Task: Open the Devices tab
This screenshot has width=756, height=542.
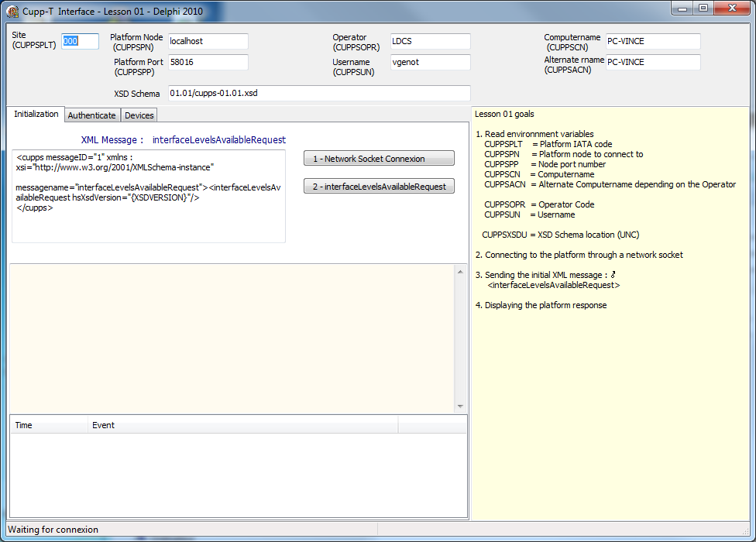Action: click(139, 115)
